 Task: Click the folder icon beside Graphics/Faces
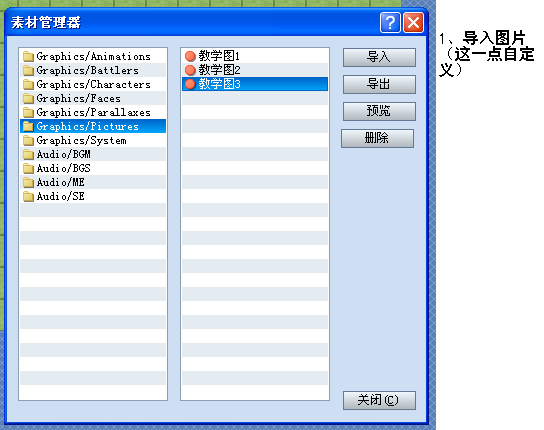28,99
